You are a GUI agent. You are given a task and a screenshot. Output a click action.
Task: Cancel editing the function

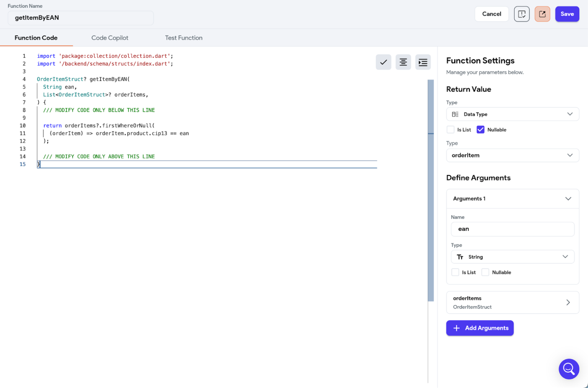[x=492, y=14]
